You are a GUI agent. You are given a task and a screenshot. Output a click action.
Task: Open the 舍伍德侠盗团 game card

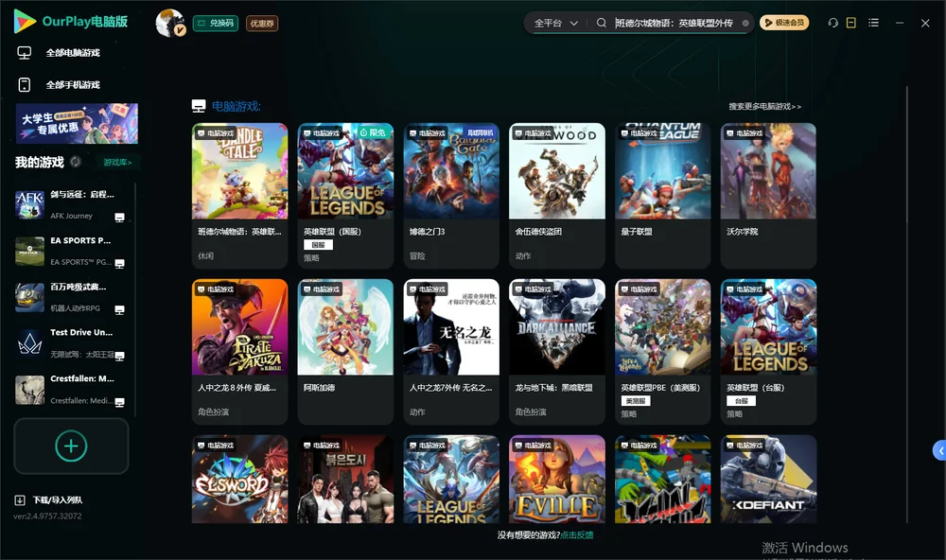[557, 196]
